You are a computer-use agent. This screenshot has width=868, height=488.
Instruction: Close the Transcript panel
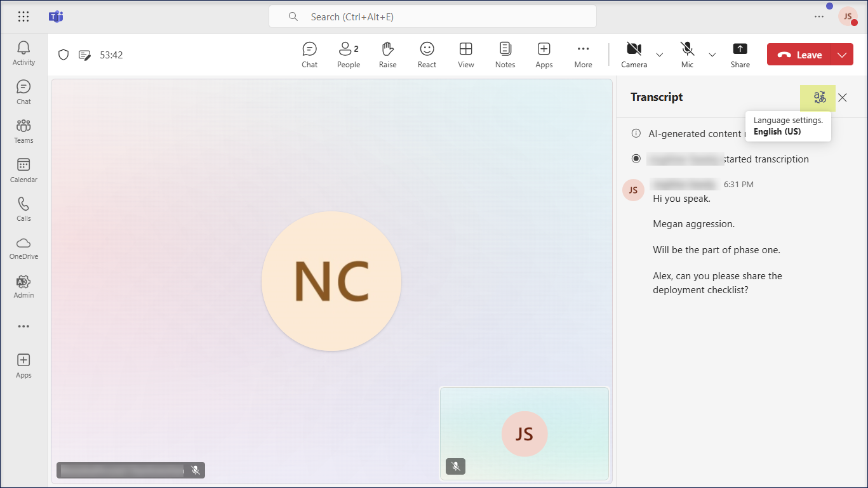point(843,98)
